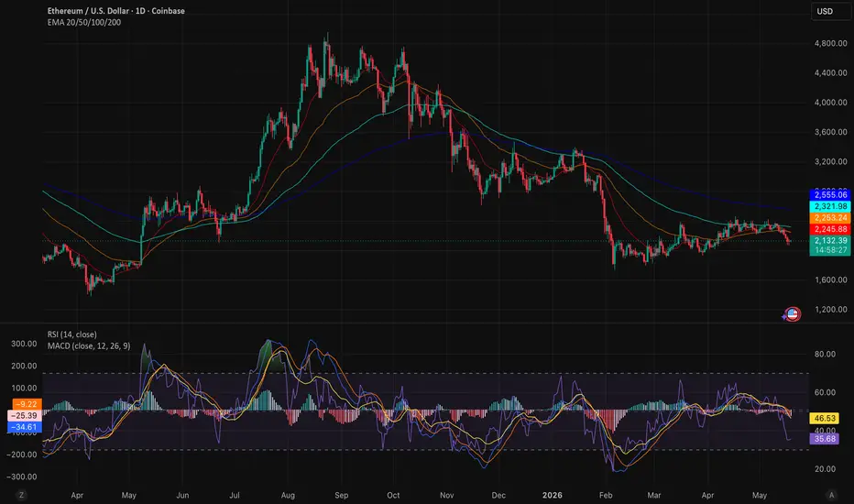Click the 3,200.00 price axis label
The image size is (854, 504).
[830, 161]
